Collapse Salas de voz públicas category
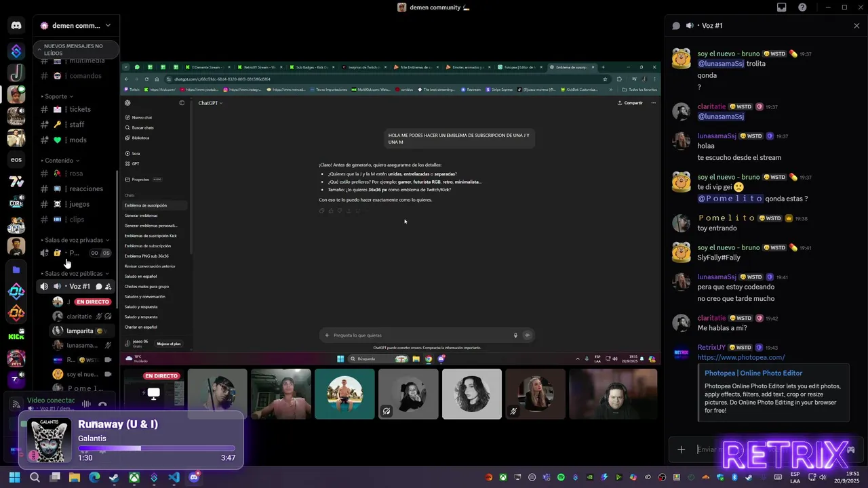 coord(75,274)
